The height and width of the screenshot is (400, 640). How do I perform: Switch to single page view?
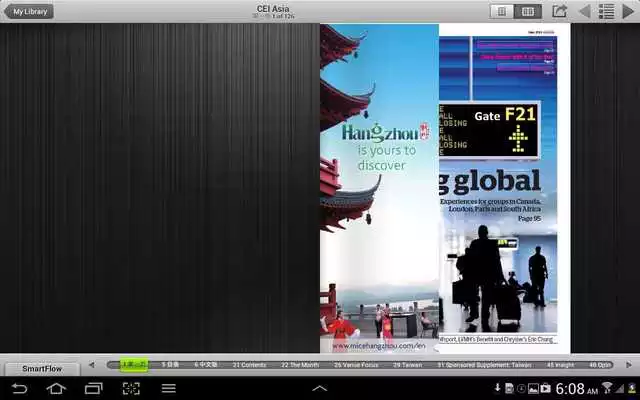[x=501, y=11]
